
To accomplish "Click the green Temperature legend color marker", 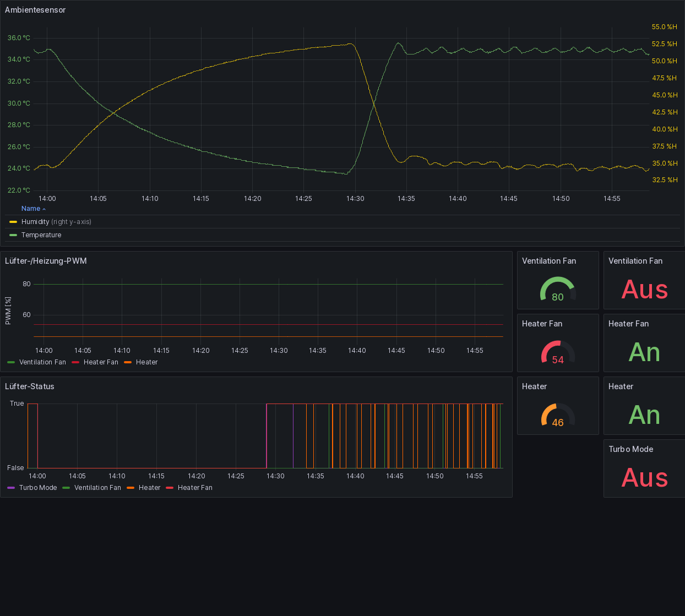I will [x=13, y=235].
